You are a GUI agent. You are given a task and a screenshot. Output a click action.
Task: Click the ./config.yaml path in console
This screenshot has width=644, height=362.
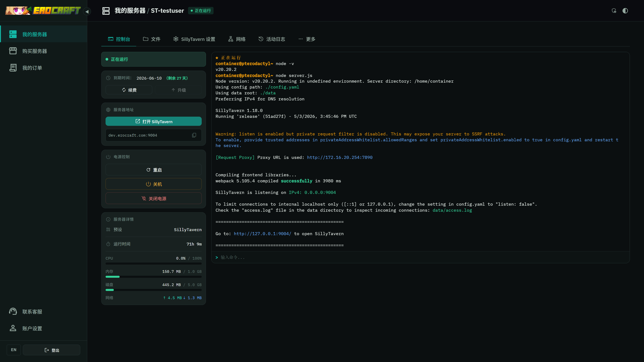click(x=282, y=87)
